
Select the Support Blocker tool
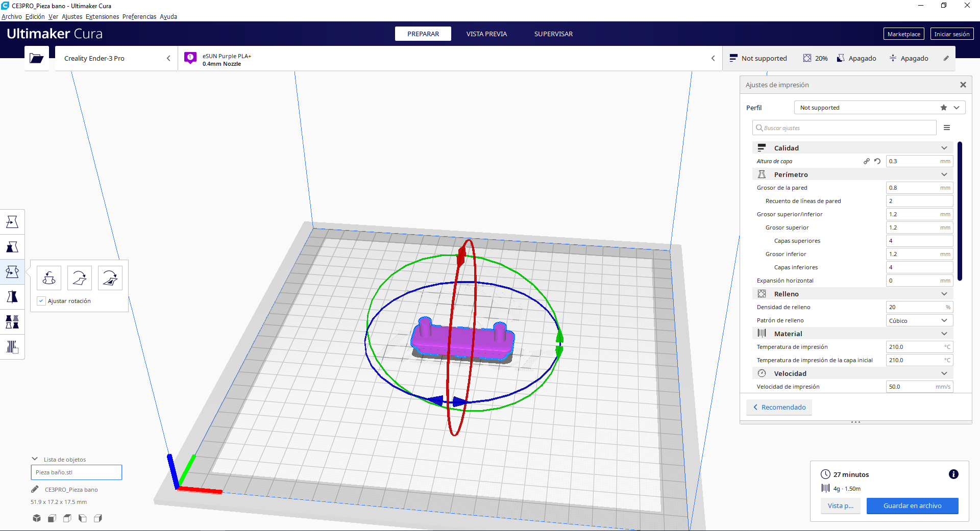click(12, 347)
